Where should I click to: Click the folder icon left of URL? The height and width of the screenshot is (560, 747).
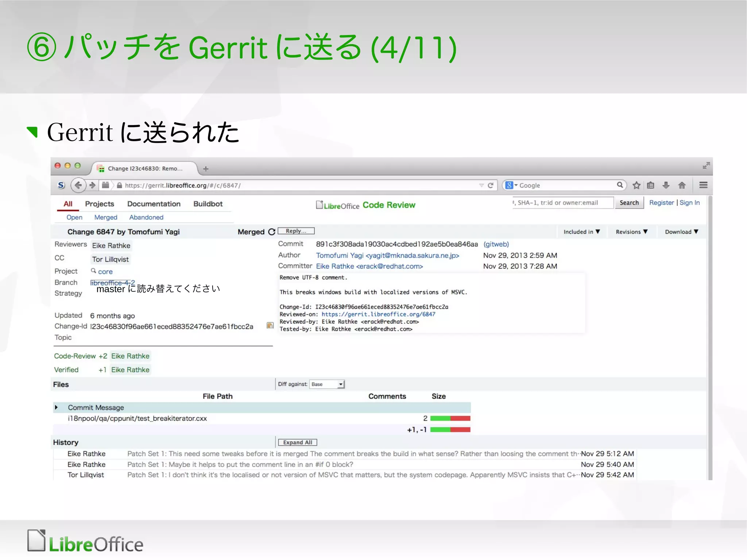(106, 185)
